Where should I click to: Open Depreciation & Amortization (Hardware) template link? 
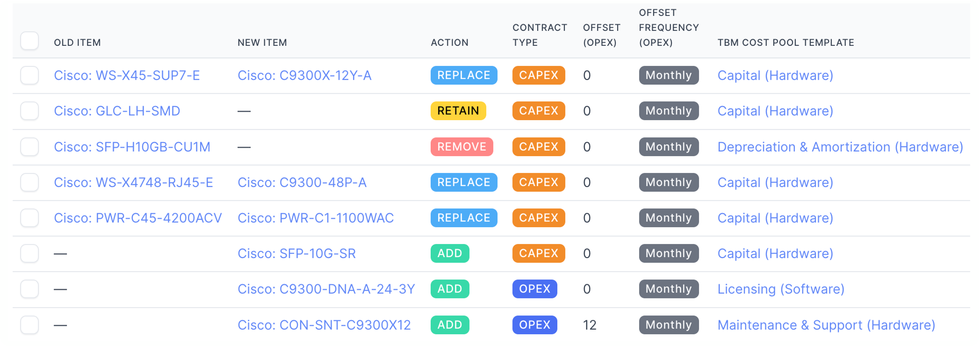(840, 147)
